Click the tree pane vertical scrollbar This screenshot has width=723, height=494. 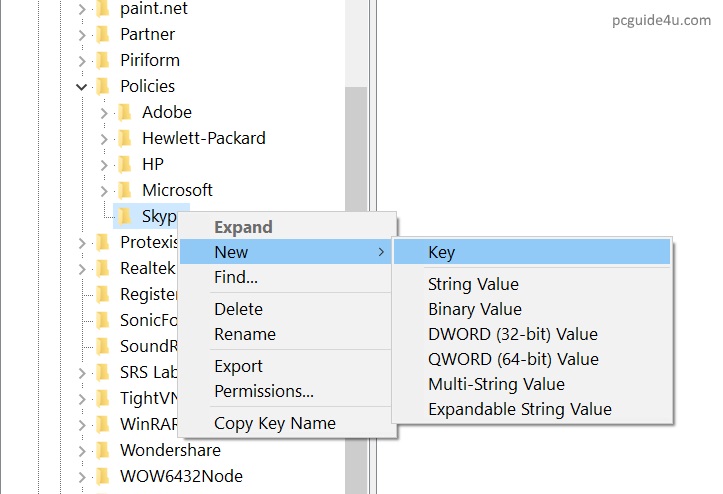point(356,200)
